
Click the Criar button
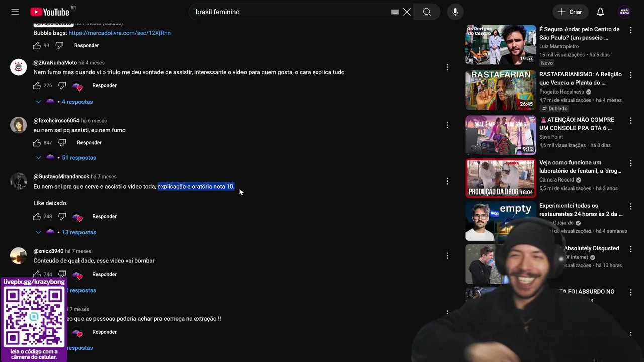coord(571,12)
